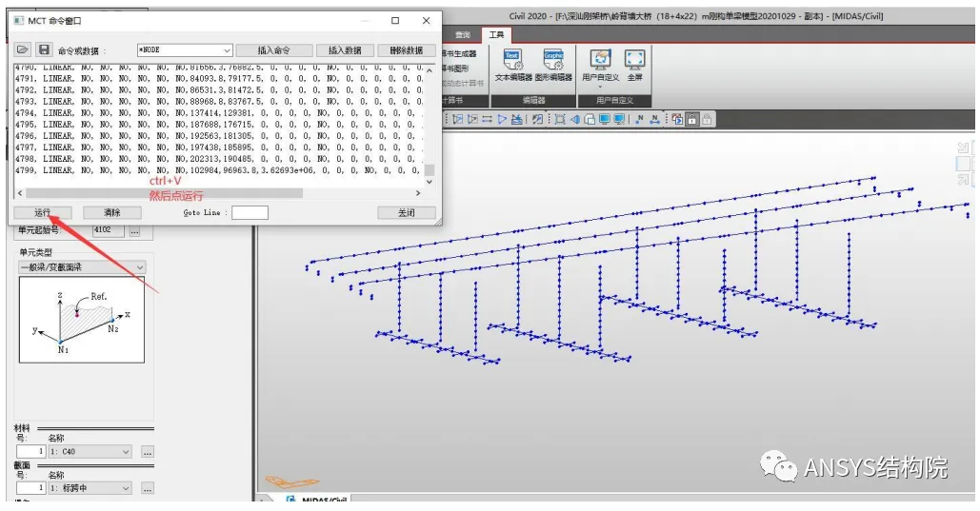Click the 单元起始号 field showing 4102

click(109, 230)
